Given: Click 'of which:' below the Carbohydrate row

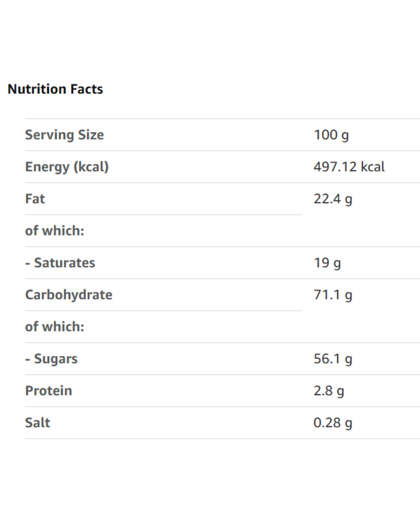Looking at the screenshot, I should click(54, 327).
